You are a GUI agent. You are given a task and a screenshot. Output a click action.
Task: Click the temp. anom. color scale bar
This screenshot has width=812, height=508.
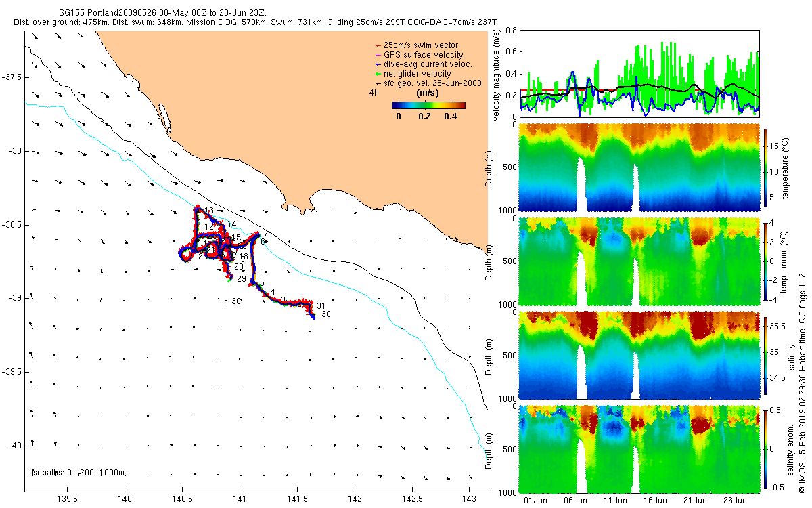[x=765, y=261]
